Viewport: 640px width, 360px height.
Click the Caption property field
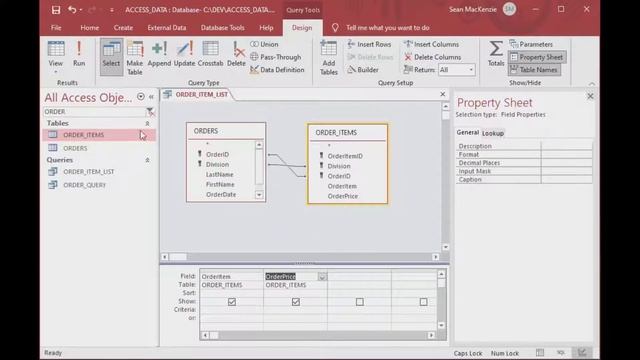pyautogui.click(x=567, y=179)
